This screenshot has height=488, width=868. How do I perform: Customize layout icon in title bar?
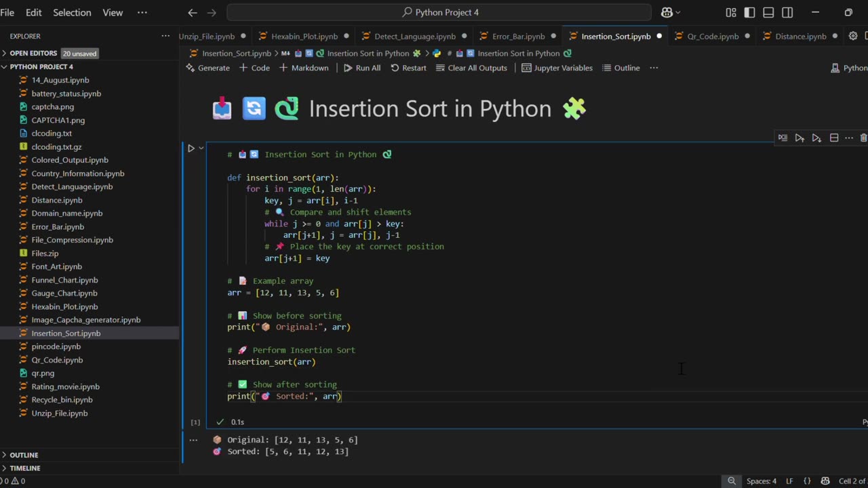pos(731,12)
